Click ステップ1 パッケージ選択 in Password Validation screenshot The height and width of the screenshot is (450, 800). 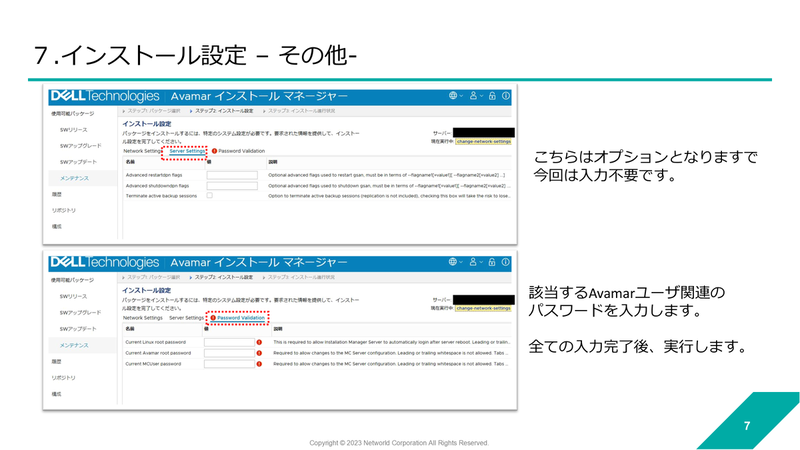153,278
